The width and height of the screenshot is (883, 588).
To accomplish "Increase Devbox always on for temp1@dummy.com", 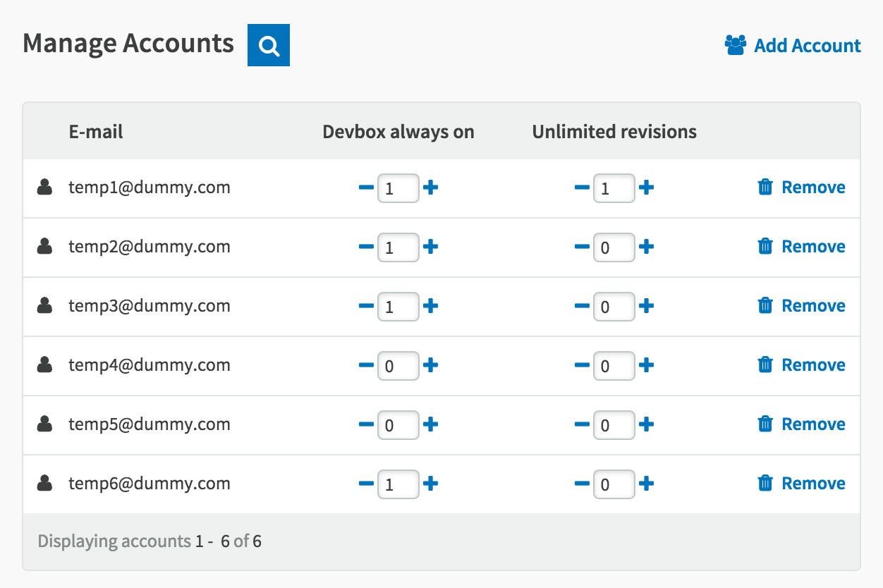I will 431,188.
